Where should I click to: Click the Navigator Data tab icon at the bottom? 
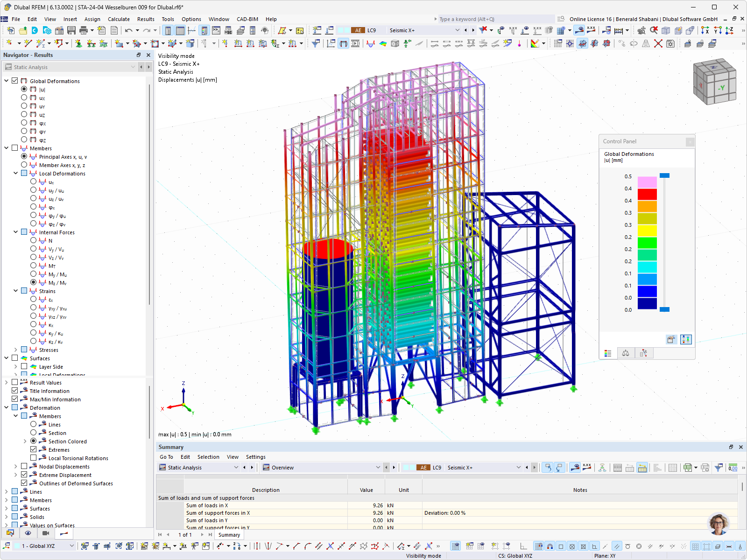coord(10,533)
